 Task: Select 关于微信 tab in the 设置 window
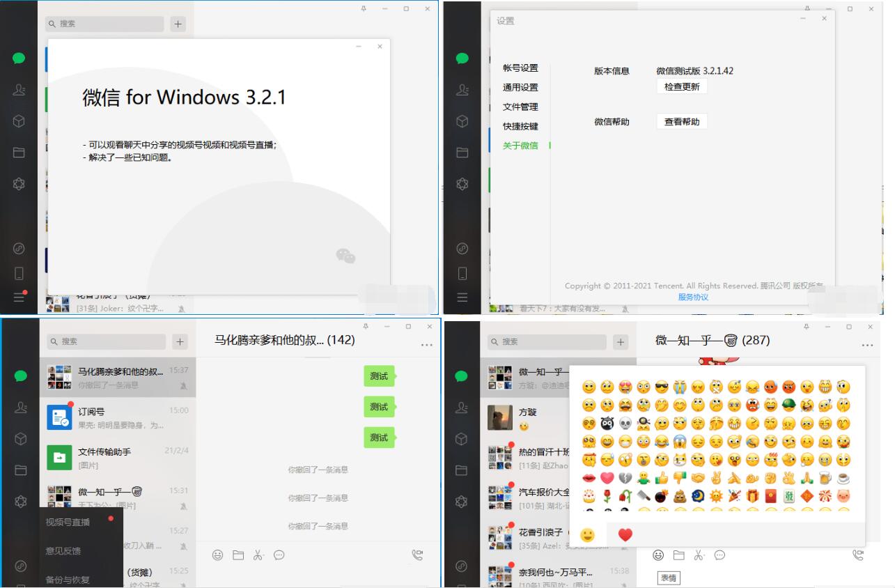click(x=521, y=146)
